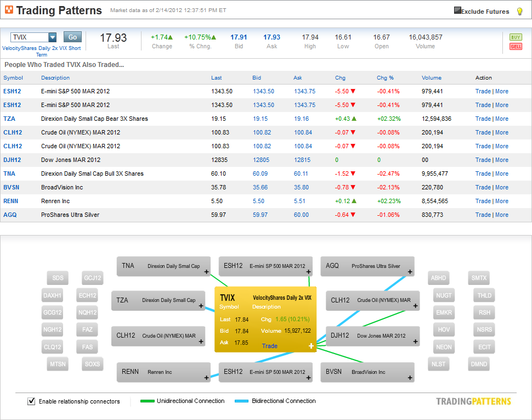Click More in the Renren Inc row

502,201
